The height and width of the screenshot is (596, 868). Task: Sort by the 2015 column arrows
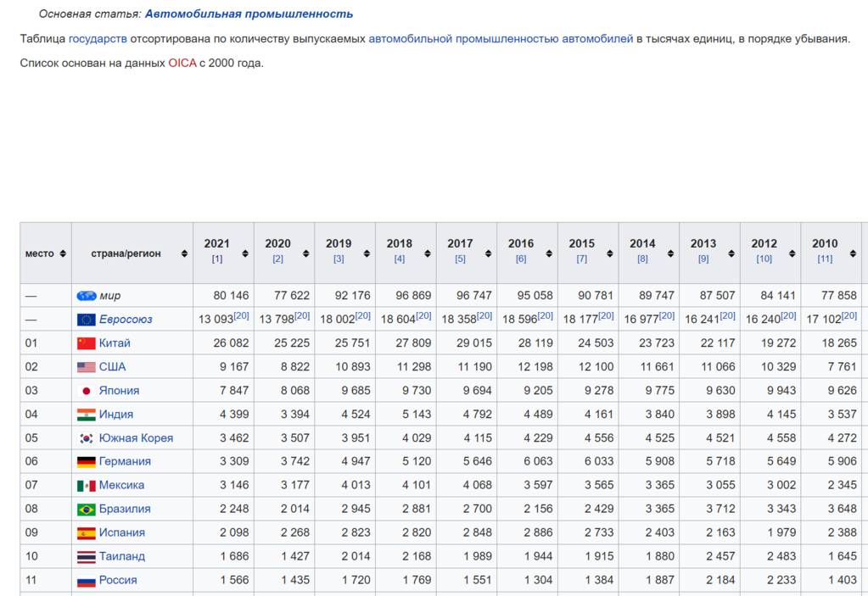[609, 253]
